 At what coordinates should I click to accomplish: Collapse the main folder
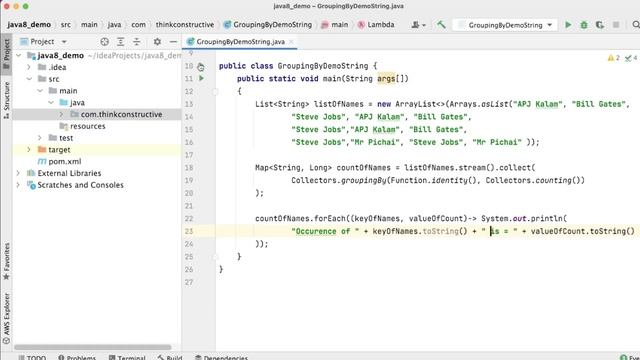[x=40, y=91]
